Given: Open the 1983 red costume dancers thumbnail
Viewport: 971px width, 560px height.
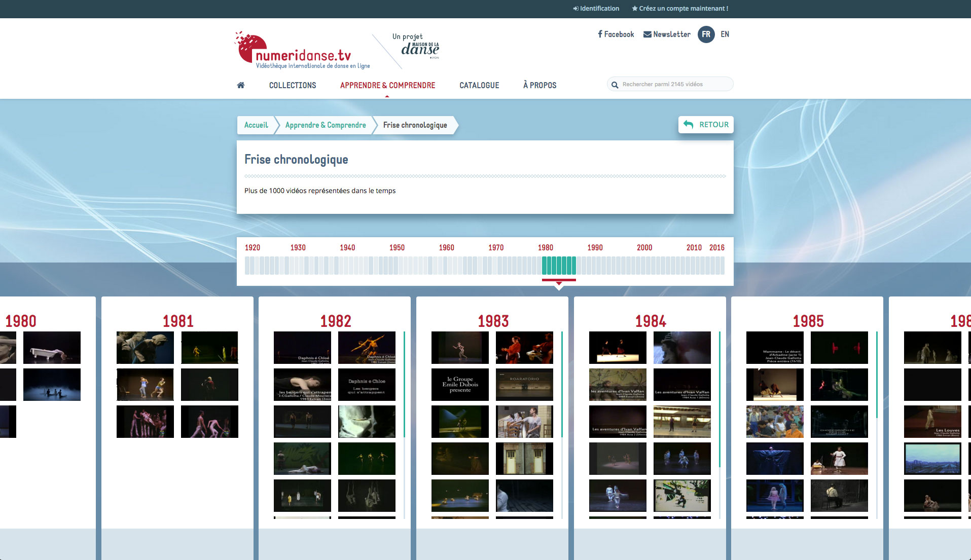Looking at the screenshot, I should click(524, 348).
